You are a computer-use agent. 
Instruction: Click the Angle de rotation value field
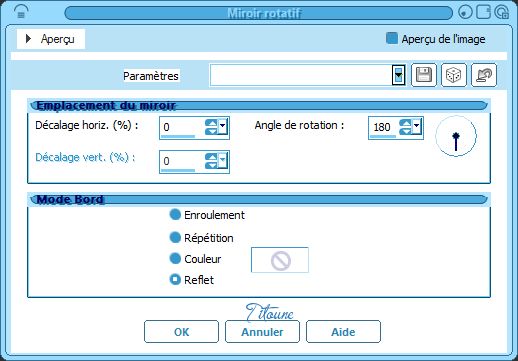coord(383,127)
